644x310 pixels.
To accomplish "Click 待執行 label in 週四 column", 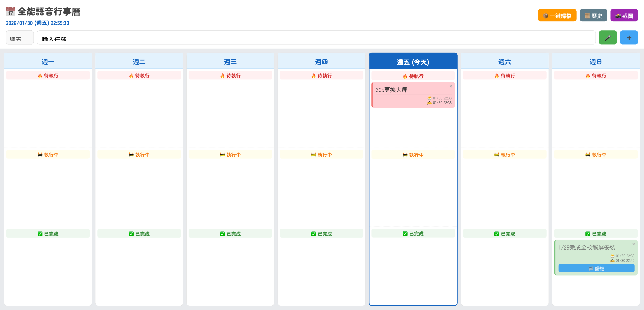I will click(321, 75).
